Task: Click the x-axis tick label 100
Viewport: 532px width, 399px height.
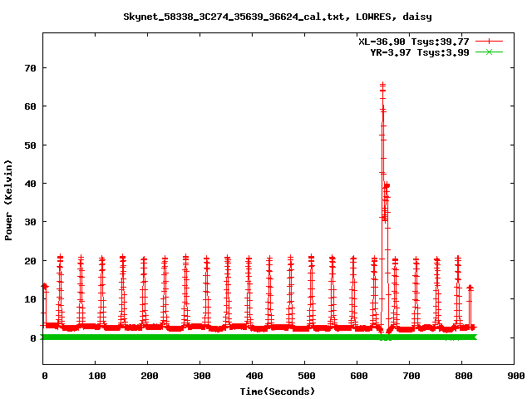Action: [x=96, y=376]
